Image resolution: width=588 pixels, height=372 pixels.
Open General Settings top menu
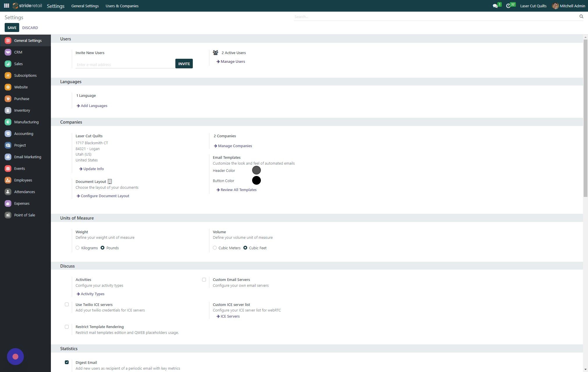(85, 6)
